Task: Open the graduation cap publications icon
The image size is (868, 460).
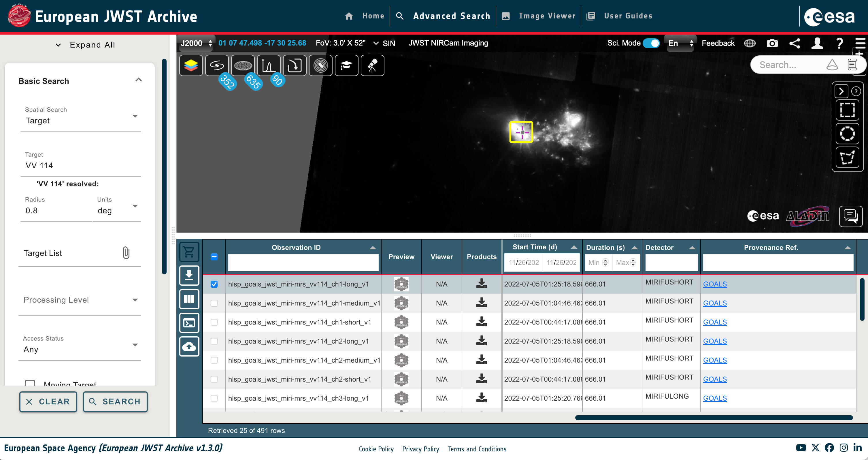Action: click(x=346, y=65)
